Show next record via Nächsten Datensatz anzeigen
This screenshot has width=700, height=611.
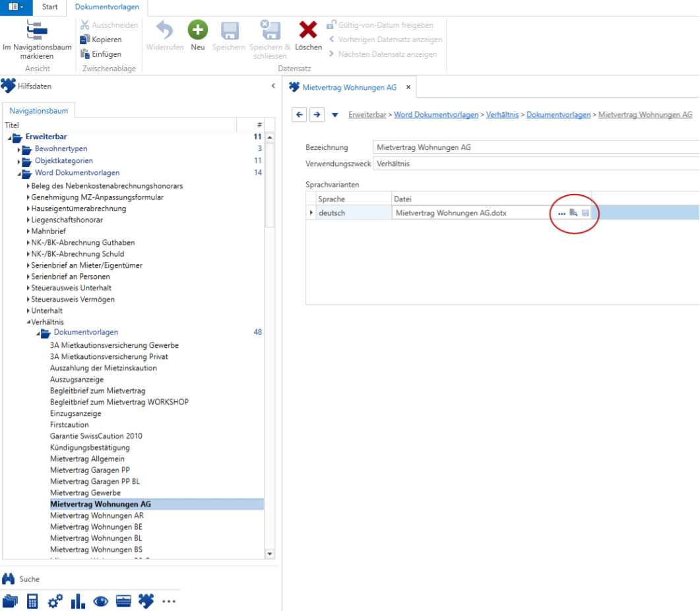[x=383, y=53]
